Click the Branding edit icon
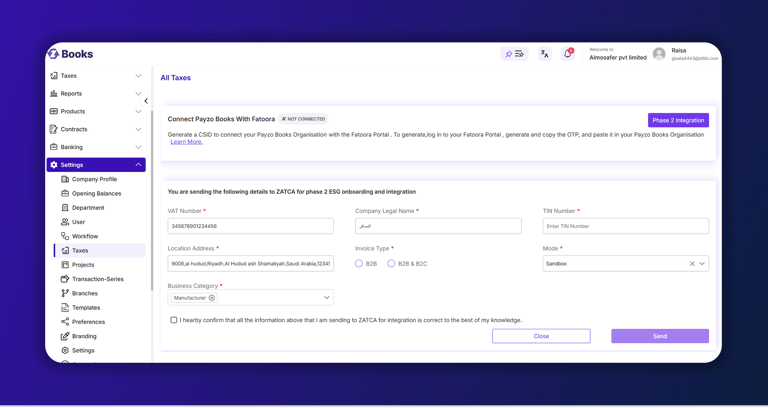Image resolution: width=768 pixels, height=408 pixels. (x=65, y=336)
